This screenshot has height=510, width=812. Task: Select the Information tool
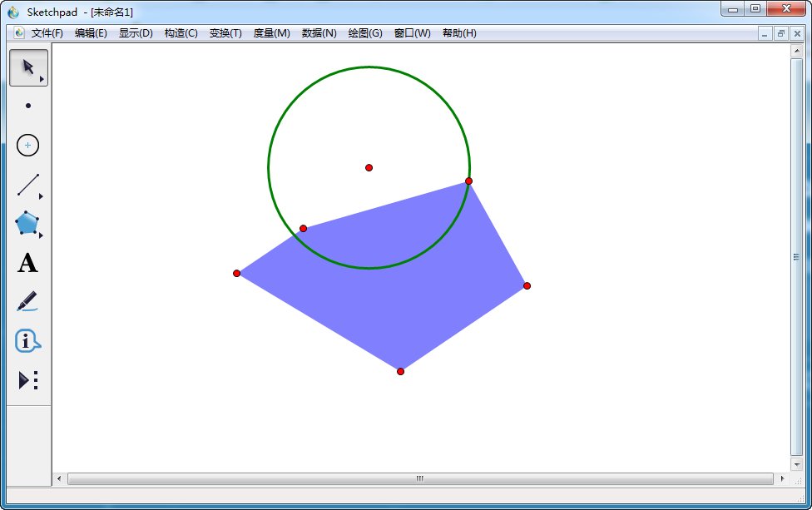[x=27, y=341]
